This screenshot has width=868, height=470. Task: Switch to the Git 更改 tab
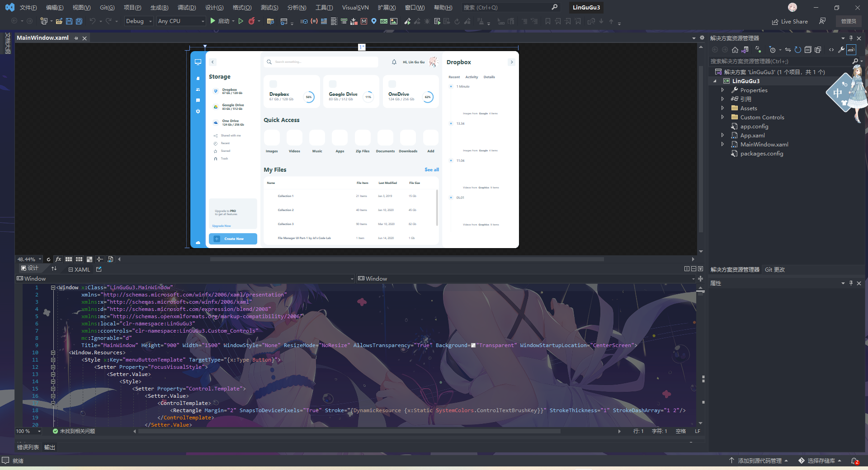(775, 270)
